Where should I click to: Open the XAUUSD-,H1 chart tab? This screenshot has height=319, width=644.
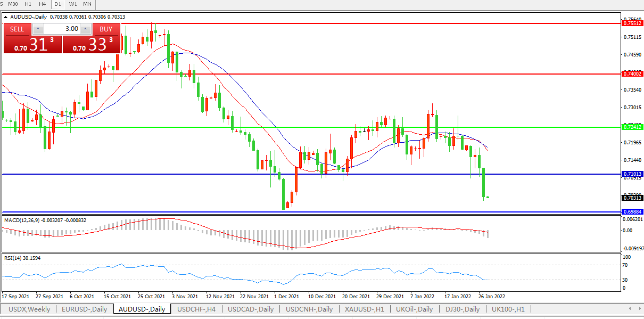[x=364, y=309]
